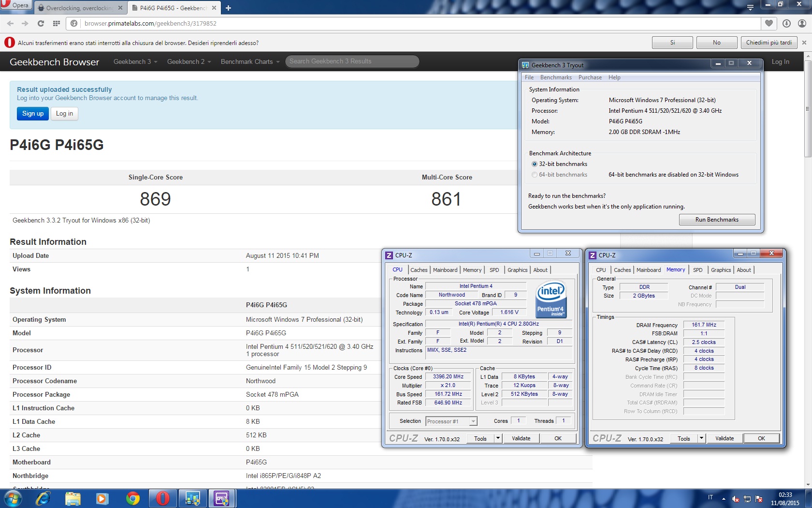Open Opera account profile icon
812x508 pixels.
click(802, 23)
